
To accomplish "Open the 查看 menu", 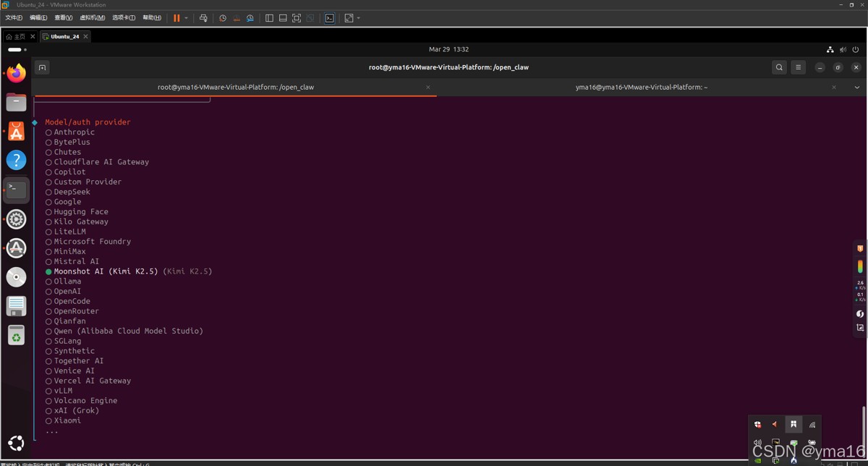I will pos(63,18).
